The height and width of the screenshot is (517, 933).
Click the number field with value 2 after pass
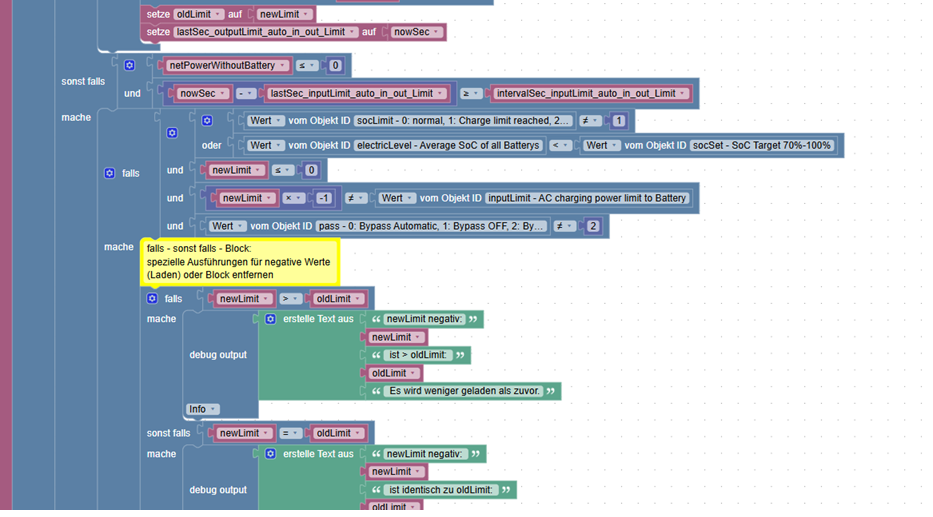pos(593,226)
